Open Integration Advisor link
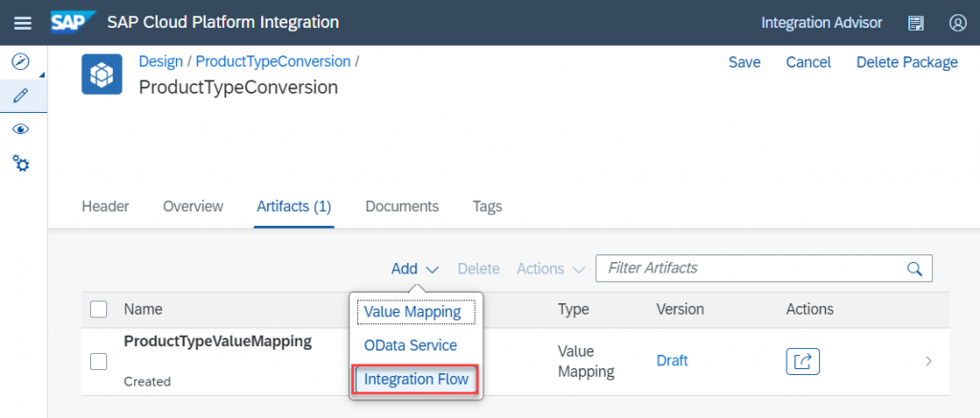 (821, 23)
